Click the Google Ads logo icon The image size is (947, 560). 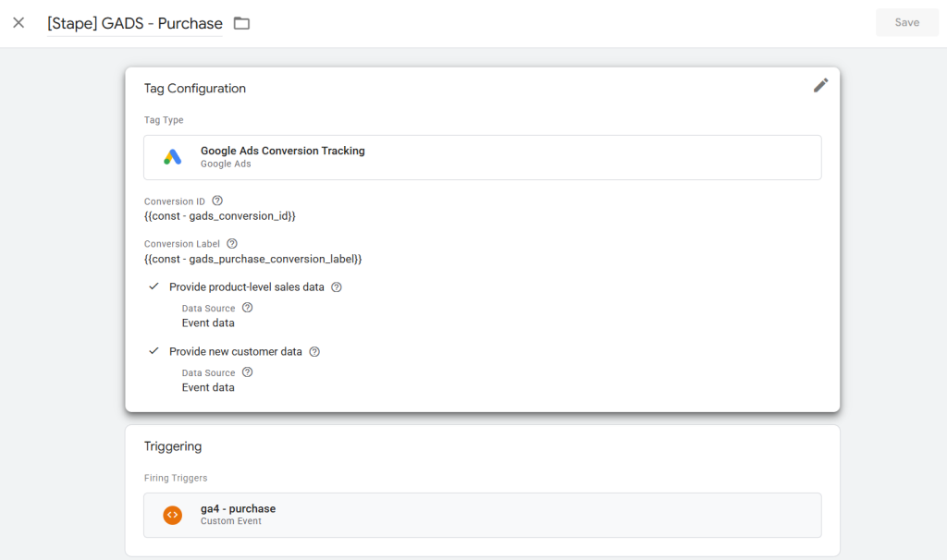pyautogui.click(x=173, y=157)
